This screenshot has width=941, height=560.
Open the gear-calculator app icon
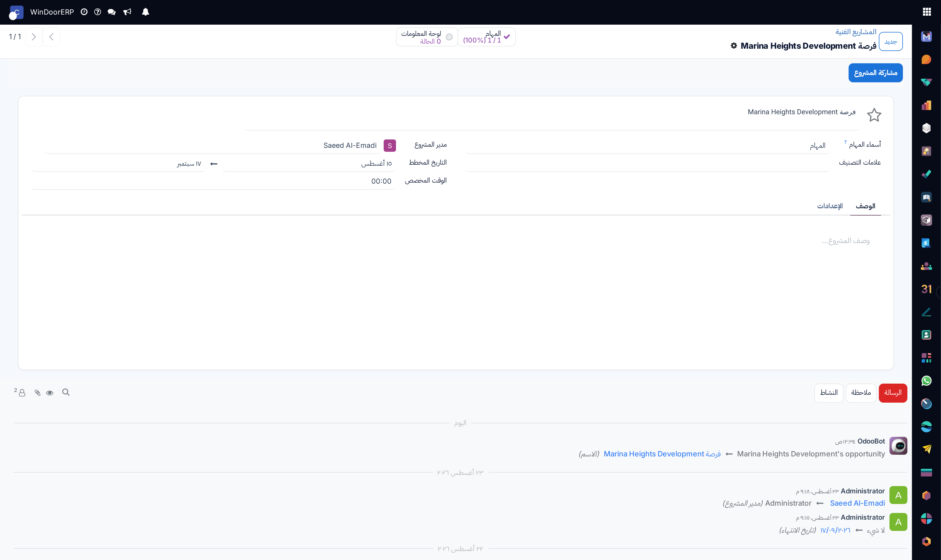pyautogui.click(x=926, y=151)
